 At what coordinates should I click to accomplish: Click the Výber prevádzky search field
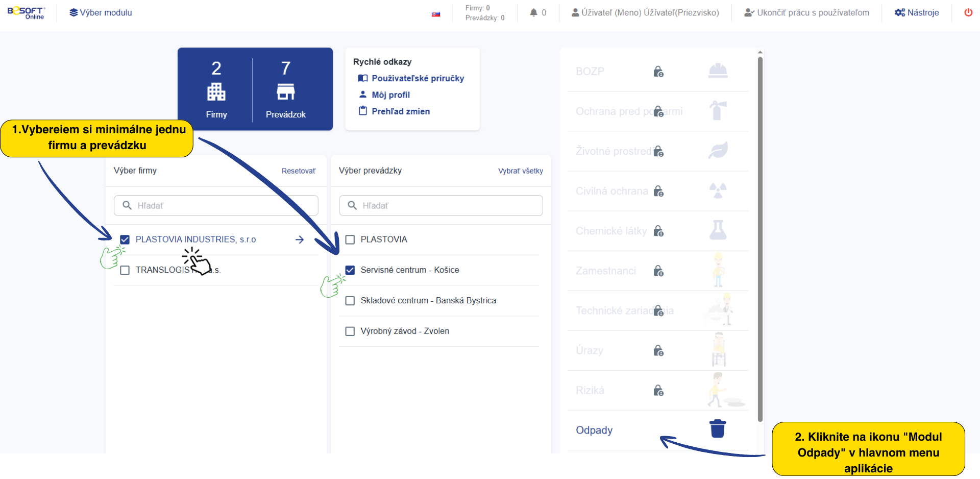441,205
